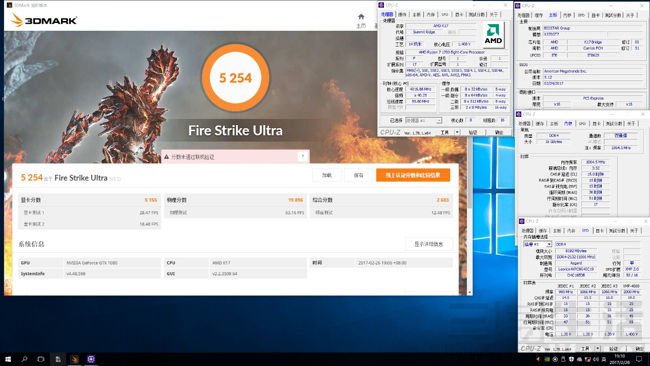Click the orange validate and compare online button

[x=413, y=175]
